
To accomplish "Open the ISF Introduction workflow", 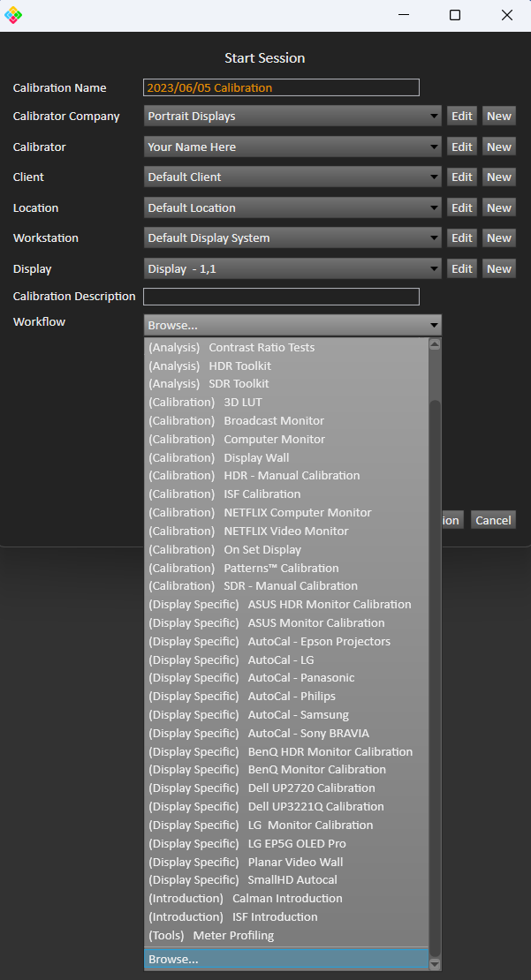I will [x=286, y=917].
